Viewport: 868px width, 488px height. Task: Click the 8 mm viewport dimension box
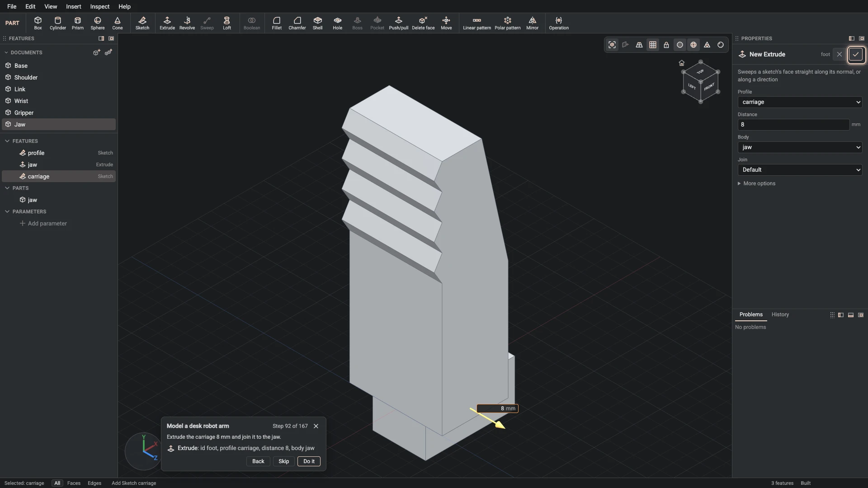click(x=497, y=408)
